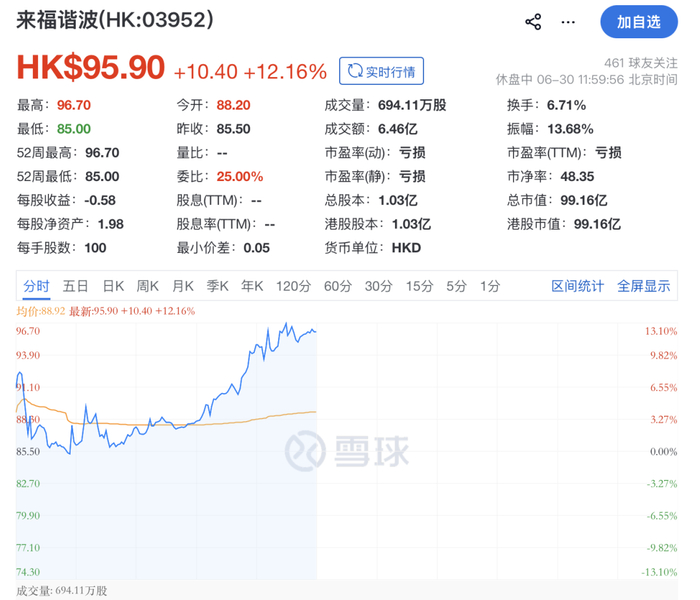The width and height of the screenshot is (700, 600).
Task: Click the stock title 来福谐波(HK:03952)
Action: 115,20
